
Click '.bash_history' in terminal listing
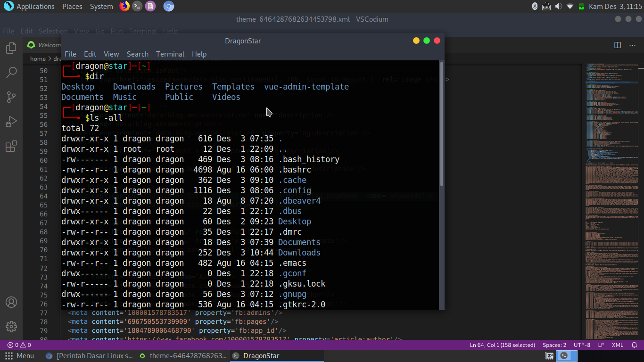point(309,159)
